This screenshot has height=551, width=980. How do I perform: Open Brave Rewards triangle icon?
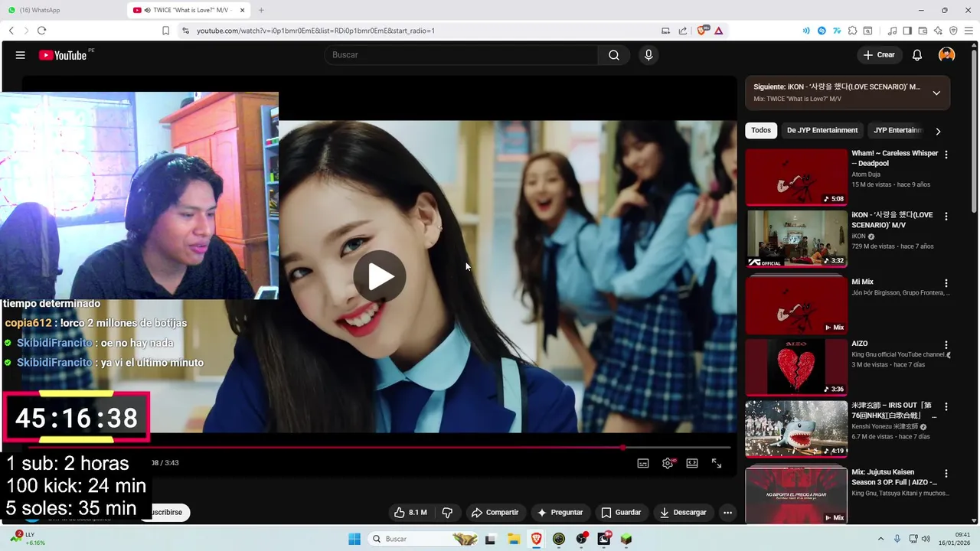coord(718,31)
